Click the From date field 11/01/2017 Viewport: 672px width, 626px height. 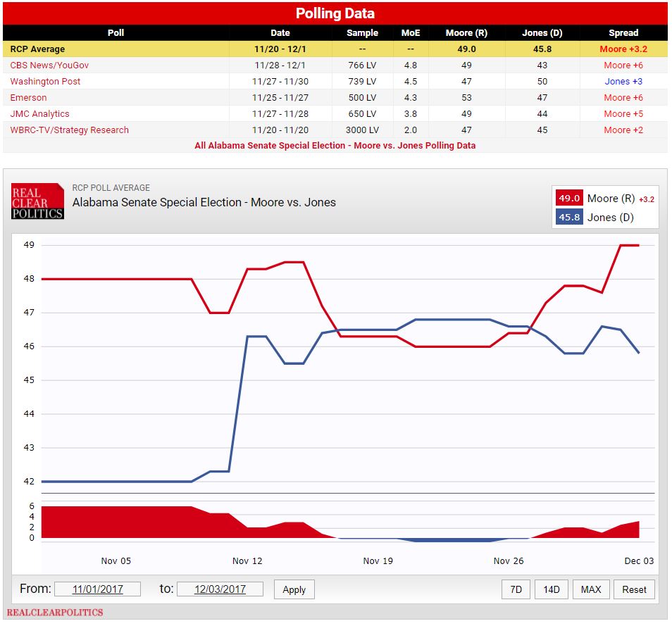pos(98,589)
